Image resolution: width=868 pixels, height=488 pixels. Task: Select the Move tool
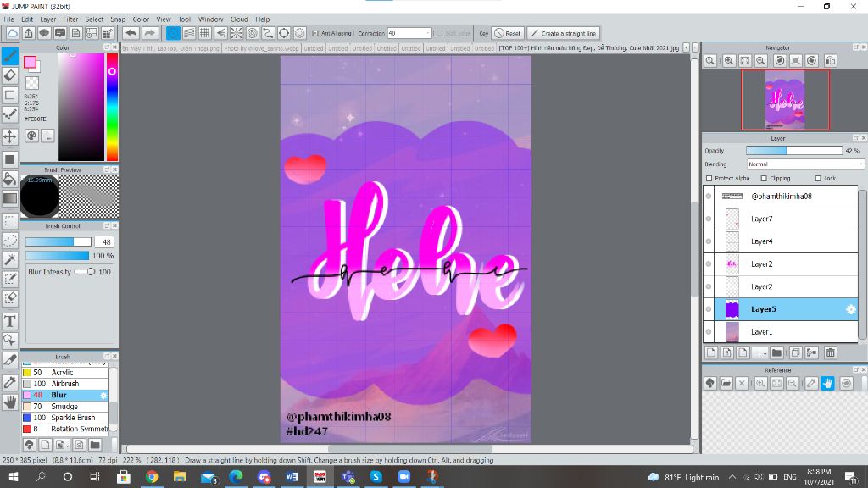coord(10,136)
